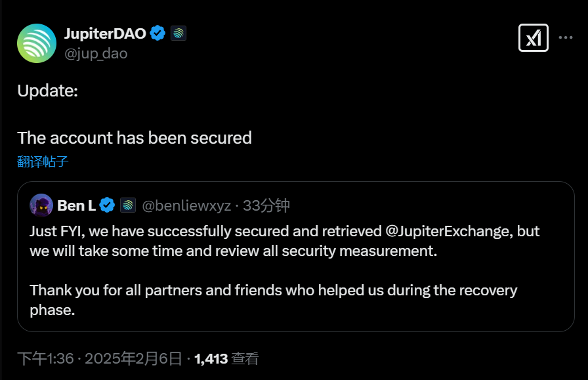Image resolution: width=588 pixels, height=380 pixels.
Task: Click the text The account has been secured
Action: click(x=135, y=138)
